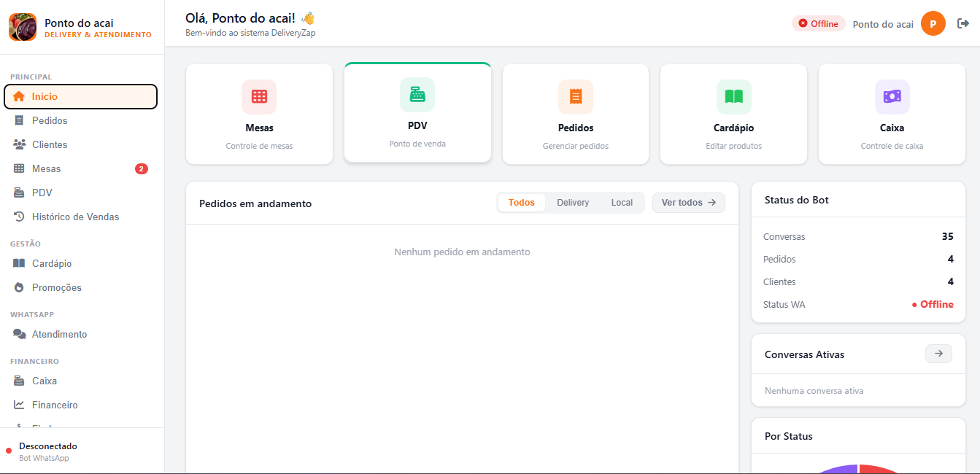Open Clientes in sidebar menu
This screenshot has height=474, width=980.
[80, 144]
